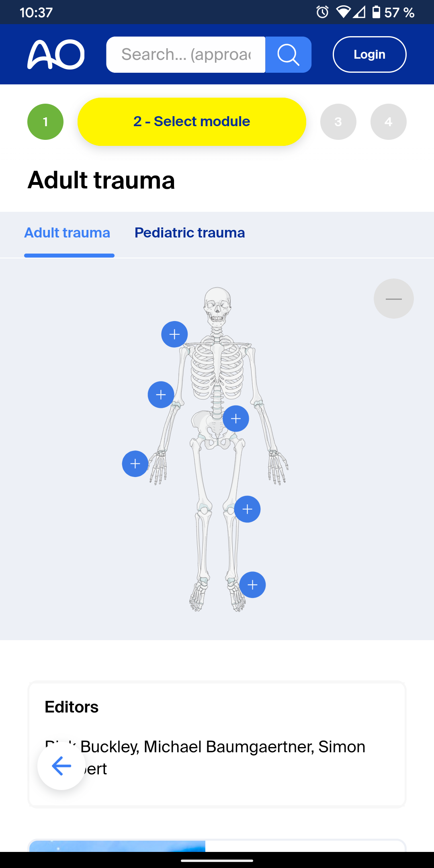Open the knee plus marker on skeleton

pos(247,509)
